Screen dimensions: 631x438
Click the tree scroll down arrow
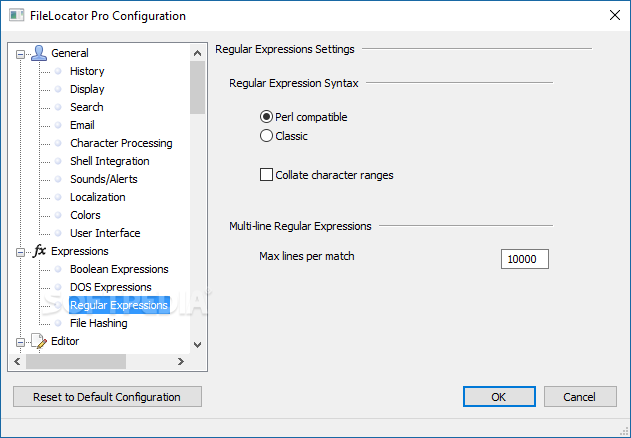tap(197, 345)
